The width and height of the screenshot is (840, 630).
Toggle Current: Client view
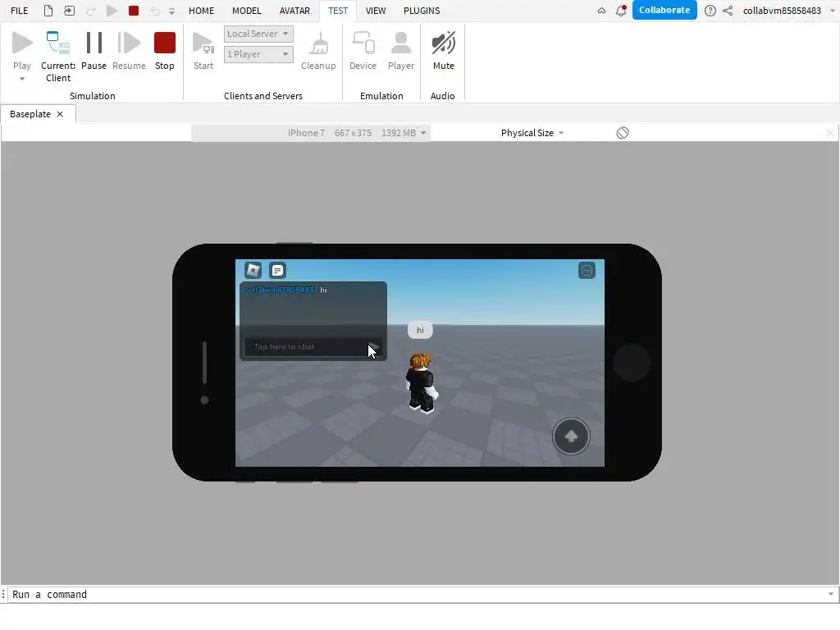(x=58, y=57)
